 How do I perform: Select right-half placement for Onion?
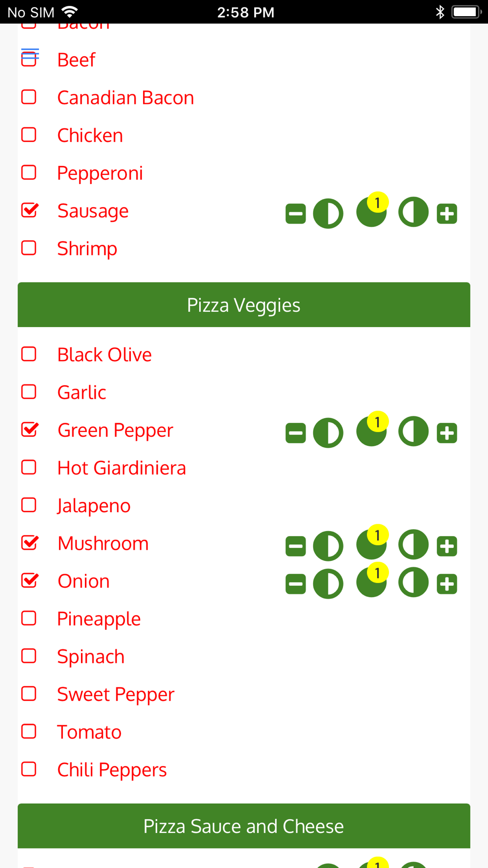(413, 582)
